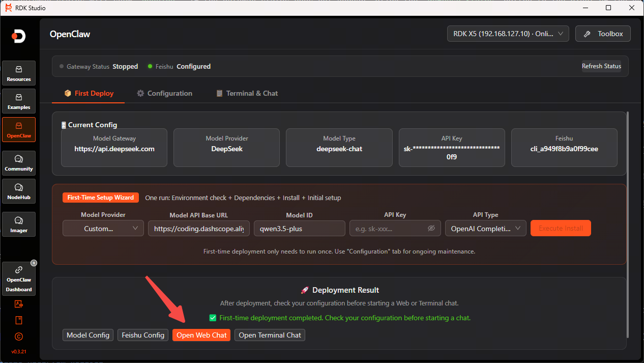
Task: Click the vertical scrollbar of the panel
Action: coord(628,225)
